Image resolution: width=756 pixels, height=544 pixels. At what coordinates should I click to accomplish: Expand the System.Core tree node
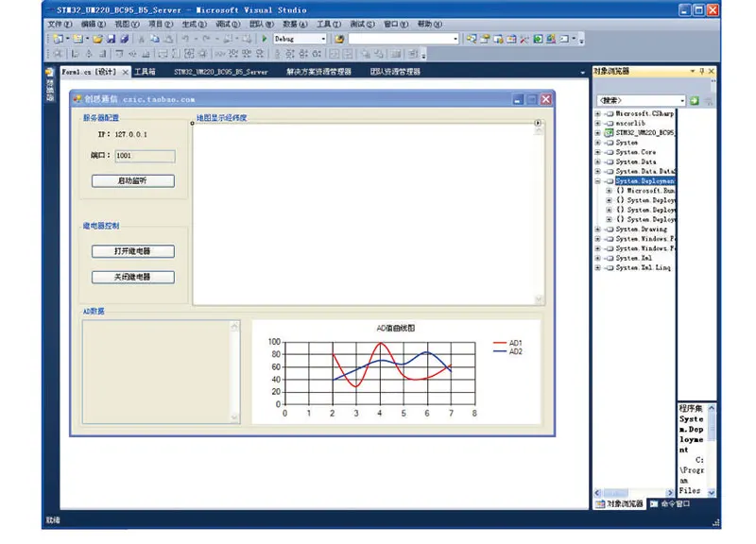coord(598,152)
